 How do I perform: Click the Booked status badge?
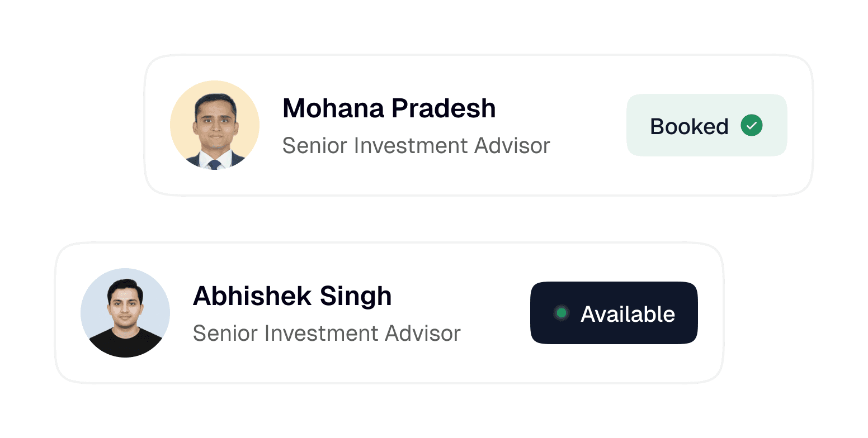coord(707,125)
